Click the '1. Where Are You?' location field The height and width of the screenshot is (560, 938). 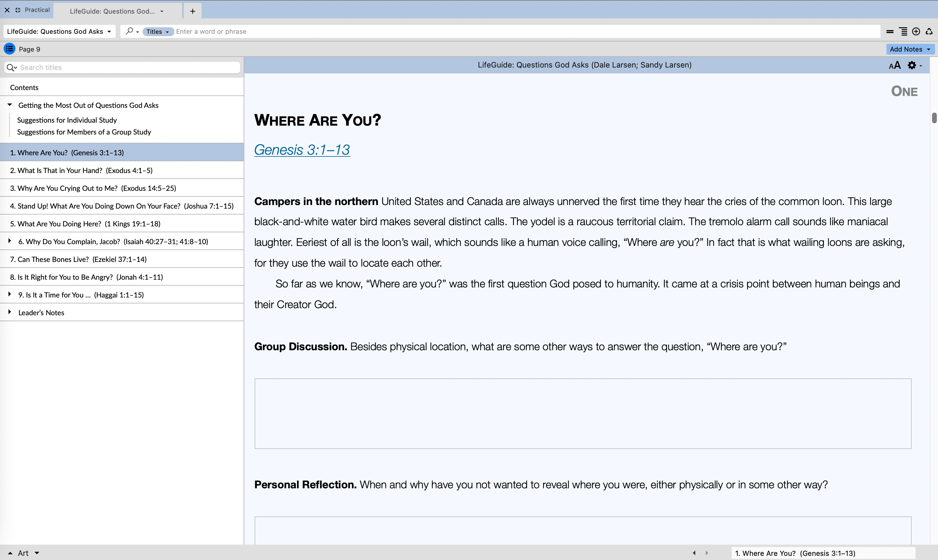823,553
